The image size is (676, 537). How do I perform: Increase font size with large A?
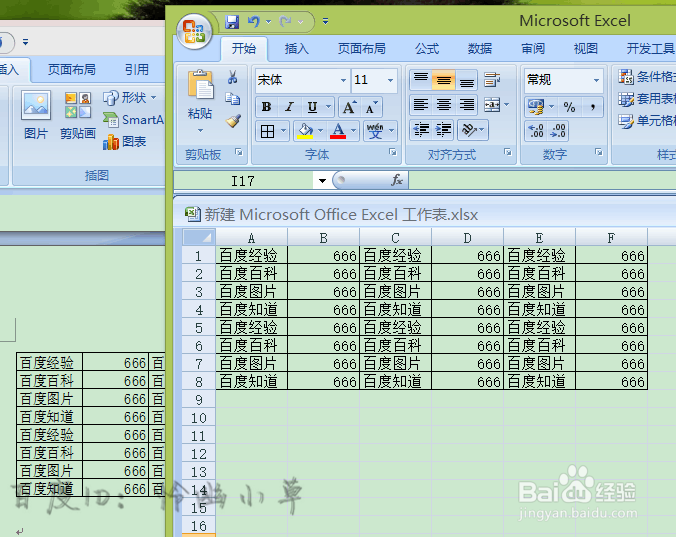click(x=349, y=107)
